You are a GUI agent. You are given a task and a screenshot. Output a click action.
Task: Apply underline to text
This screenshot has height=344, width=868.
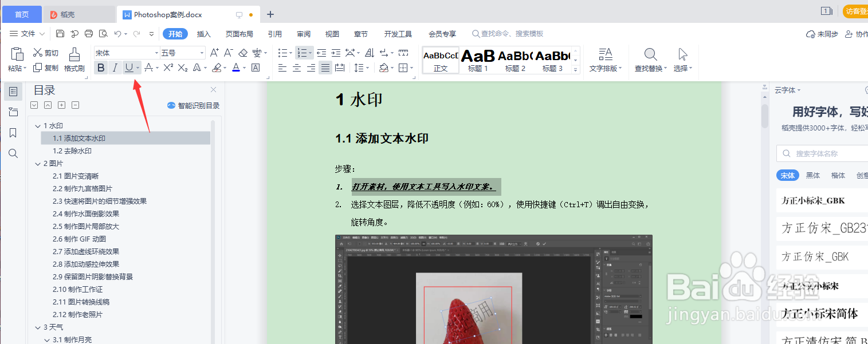[128, 68]
